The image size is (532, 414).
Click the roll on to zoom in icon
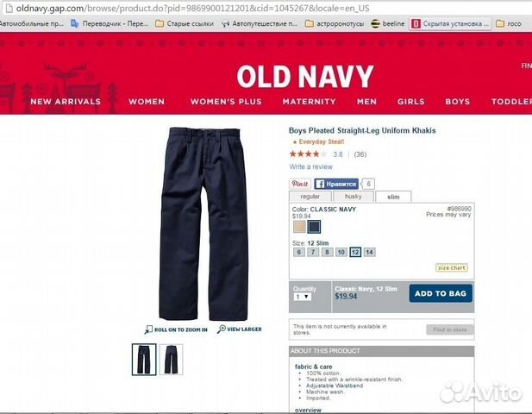[148, 329]
